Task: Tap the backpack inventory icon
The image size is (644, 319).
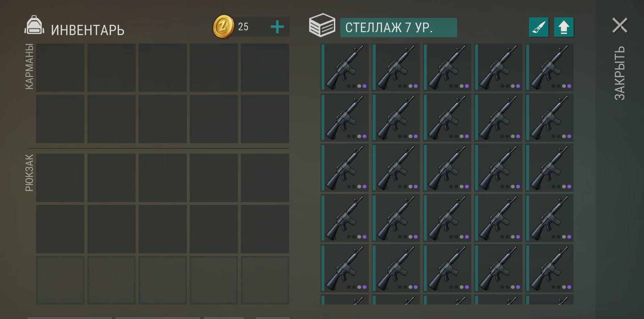Action: click(x=34, y=25)
